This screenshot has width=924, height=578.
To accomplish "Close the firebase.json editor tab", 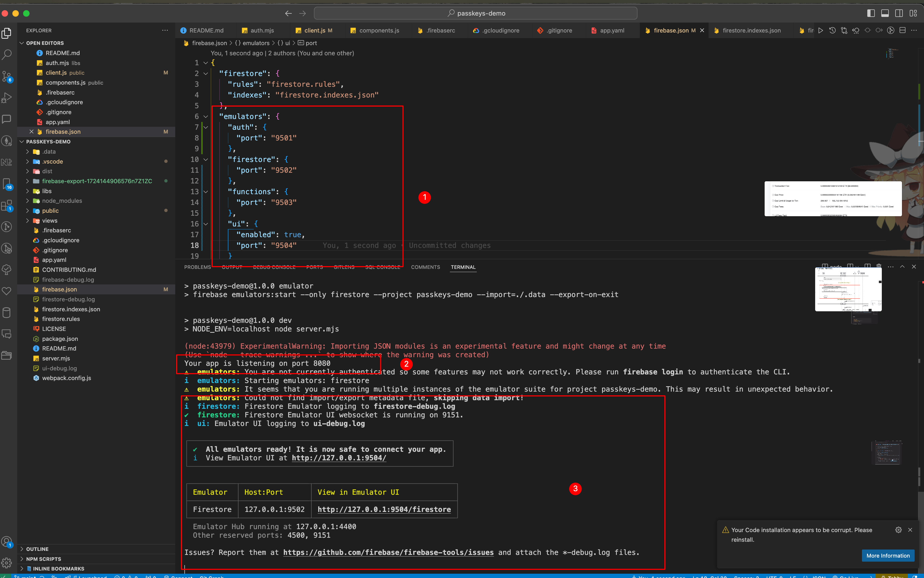I will tap(702, 31).
